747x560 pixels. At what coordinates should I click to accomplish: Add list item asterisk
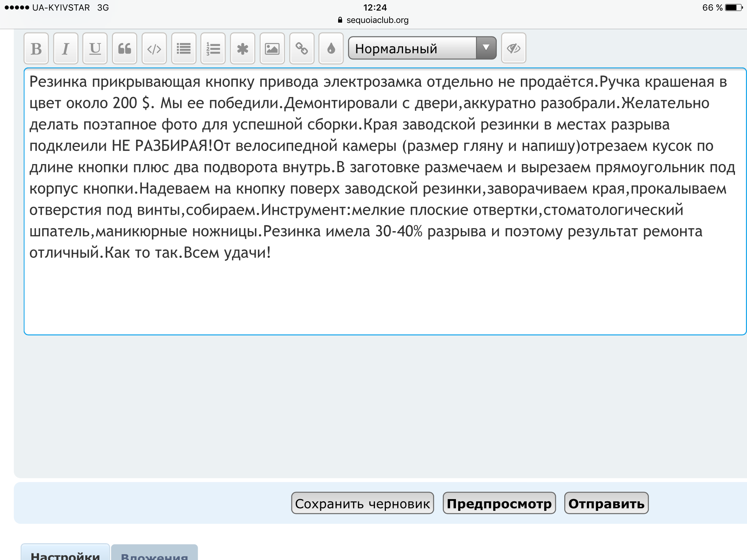[x=243, y=48]
